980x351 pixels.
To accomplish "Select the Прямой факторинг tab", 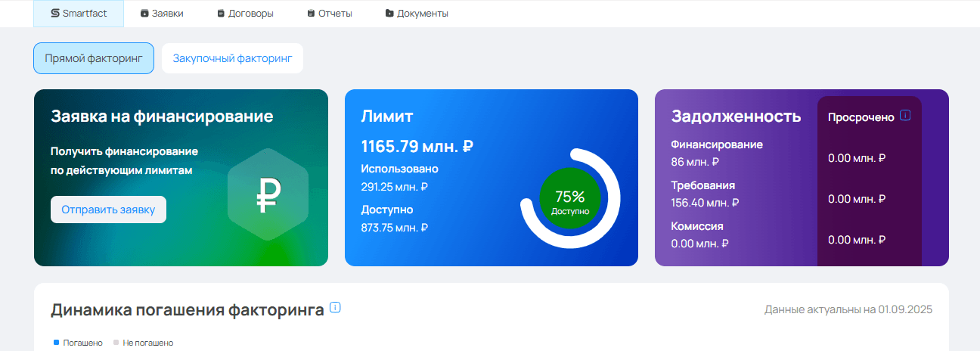I will pyautogui.click(x=94, y=58).
